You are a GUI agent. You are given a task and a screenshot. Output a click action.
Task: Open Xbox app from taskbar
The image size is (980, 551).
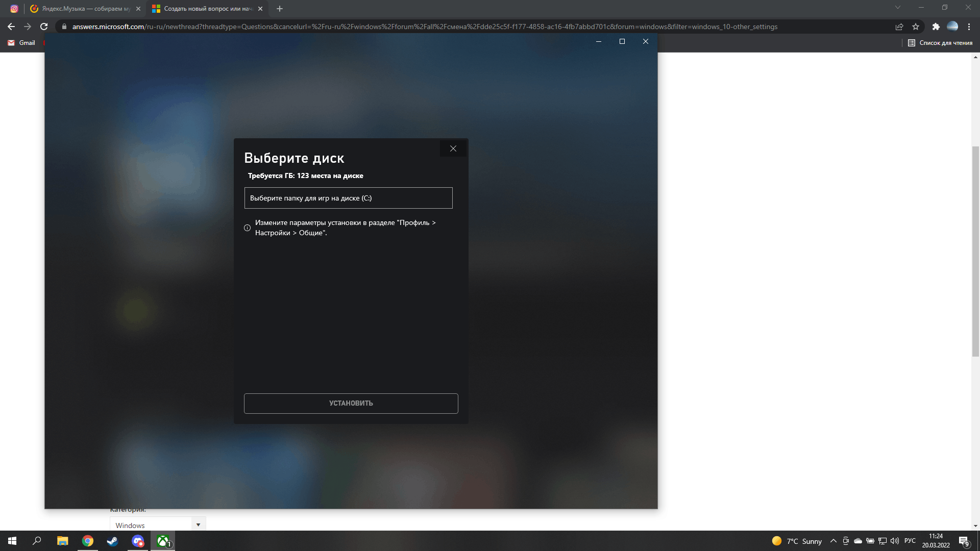point(163,541)
